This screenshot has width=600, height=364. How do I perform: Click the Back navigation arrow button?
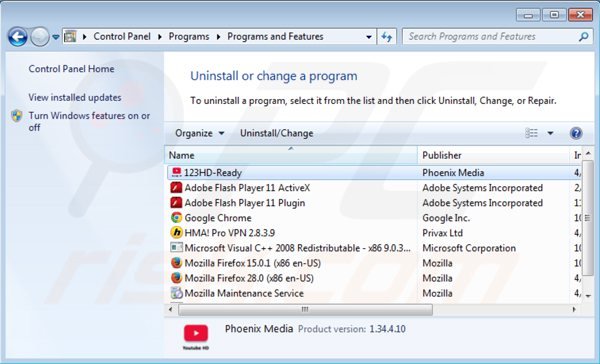pos(18,37)
